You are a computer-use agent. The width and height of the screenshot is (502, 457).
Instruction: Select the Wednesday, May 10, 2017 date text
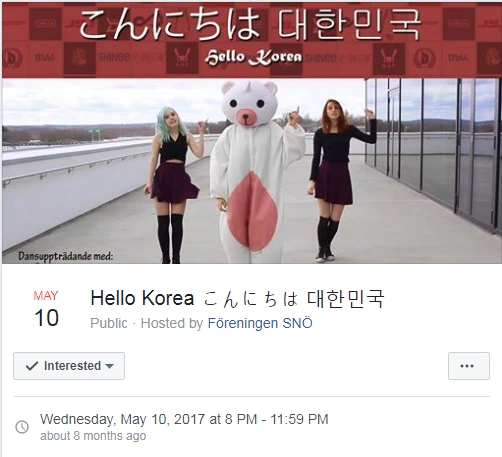(x=122, y=419)
